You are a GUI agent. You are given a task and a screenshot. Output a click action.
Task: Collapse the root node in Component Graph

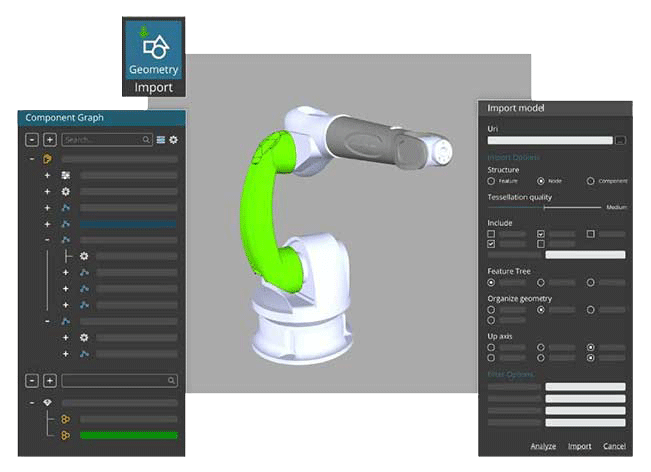click(31, 159)
